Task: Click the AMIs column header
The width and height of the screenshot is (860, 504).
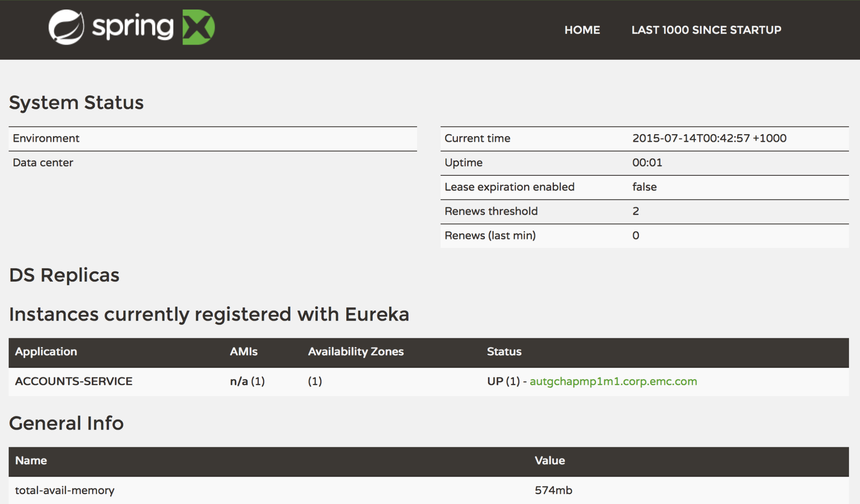Action: tap(244, 352)
